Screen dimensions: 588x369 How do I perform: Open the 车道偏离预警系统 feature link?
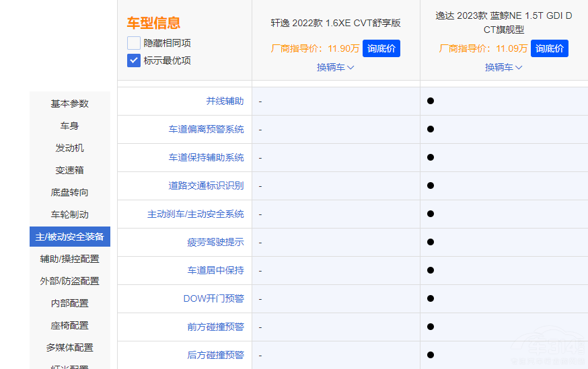click(206, 129)
